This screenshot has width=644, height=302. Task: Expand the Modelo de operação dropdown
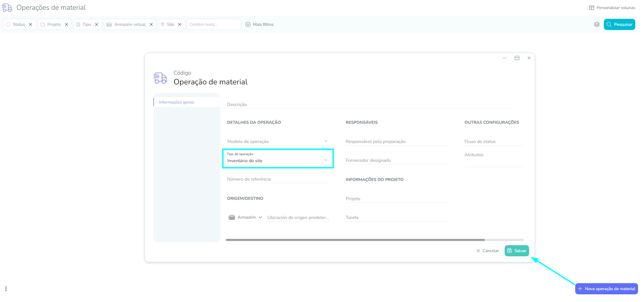pyautogui.click(x=278, y=141)
